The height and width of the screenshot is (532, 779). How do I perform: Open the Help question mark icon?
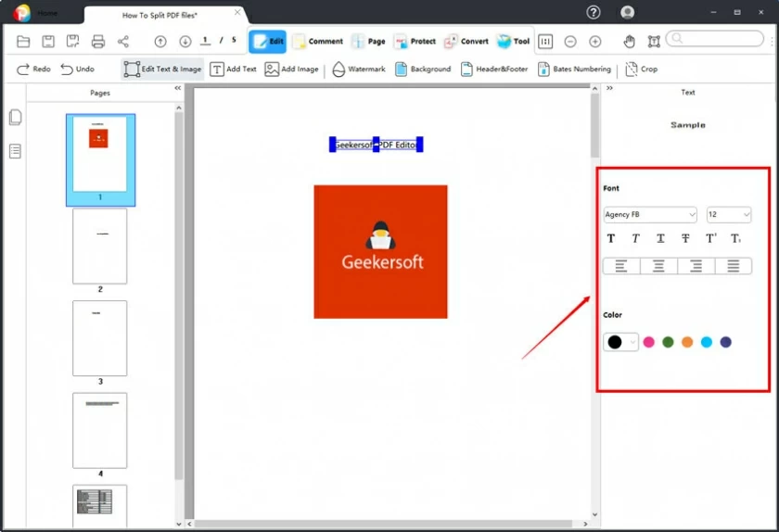594,13
